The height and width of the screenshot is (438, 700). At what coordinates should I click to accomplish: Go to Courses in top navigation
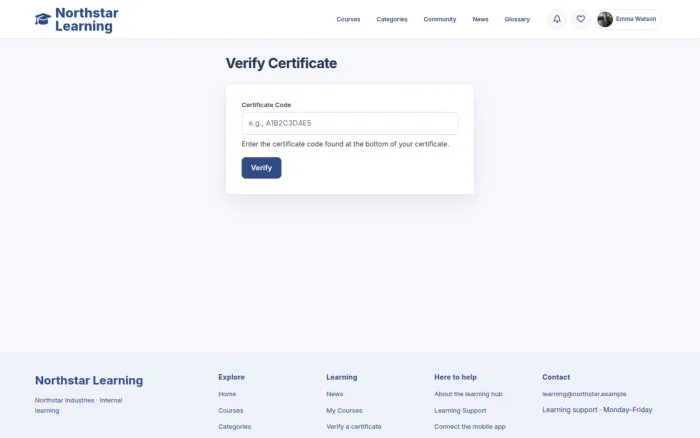point(348,19)
